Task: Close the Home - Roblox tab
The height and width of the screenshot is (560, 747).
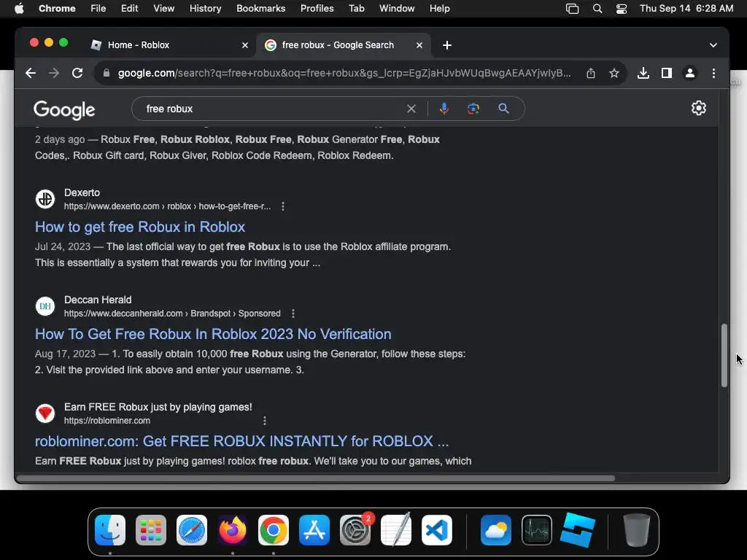Action: click(x=245, y=45)
